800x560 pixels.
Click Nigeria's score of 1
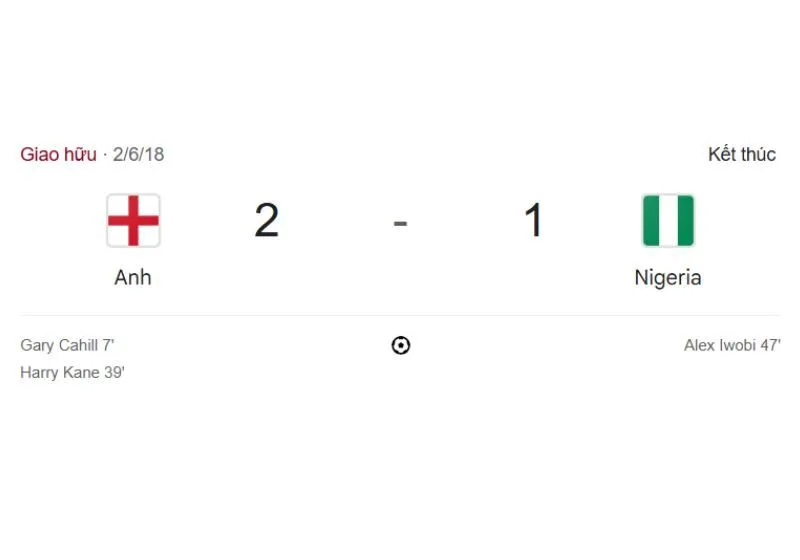tap(534, 220)
